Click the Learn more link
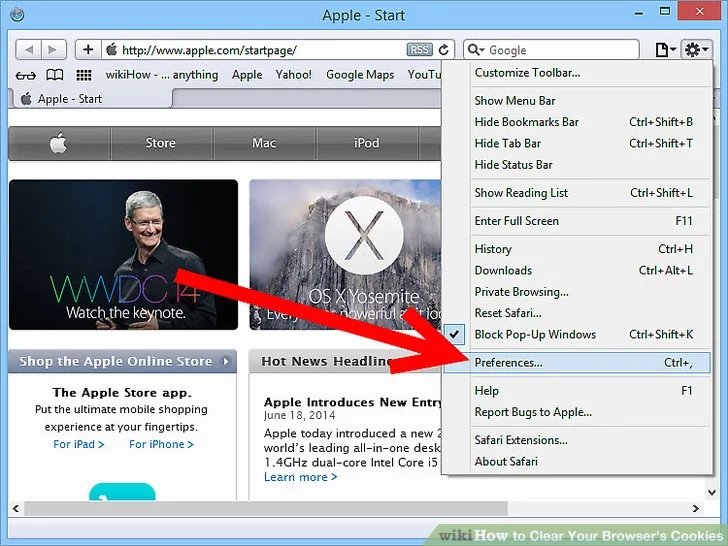The width and height of the screenshot is (728, 546). pyautogui.click(x=300, y=477)
